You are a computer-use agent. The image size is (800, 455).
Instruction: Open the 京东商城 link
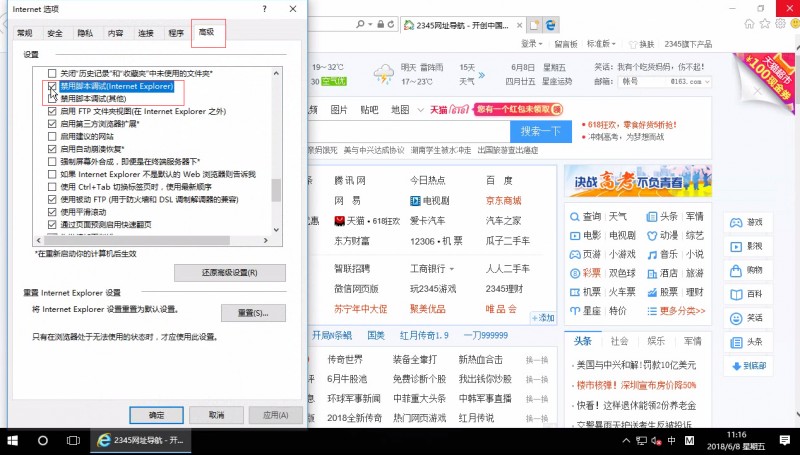point(503,200)
